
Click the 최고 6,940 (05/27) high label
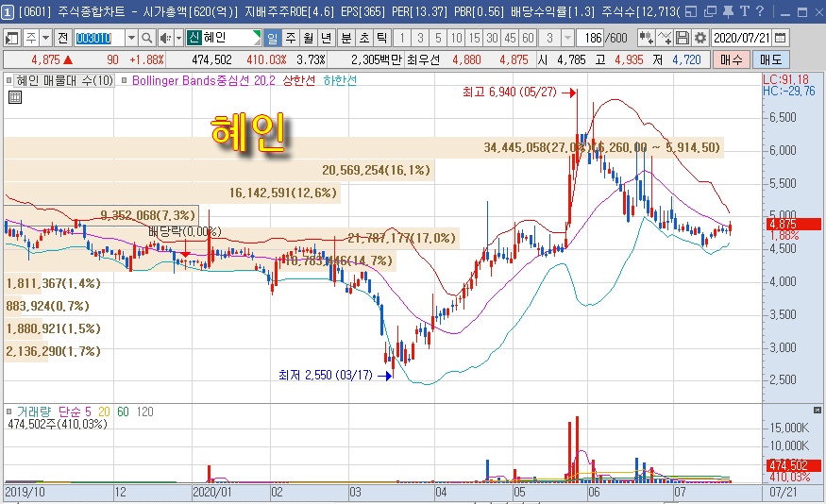click(x=510, y=92)
